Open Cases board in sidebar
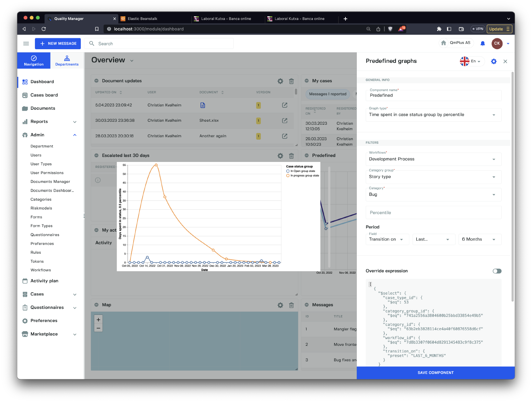 (44, 95)
